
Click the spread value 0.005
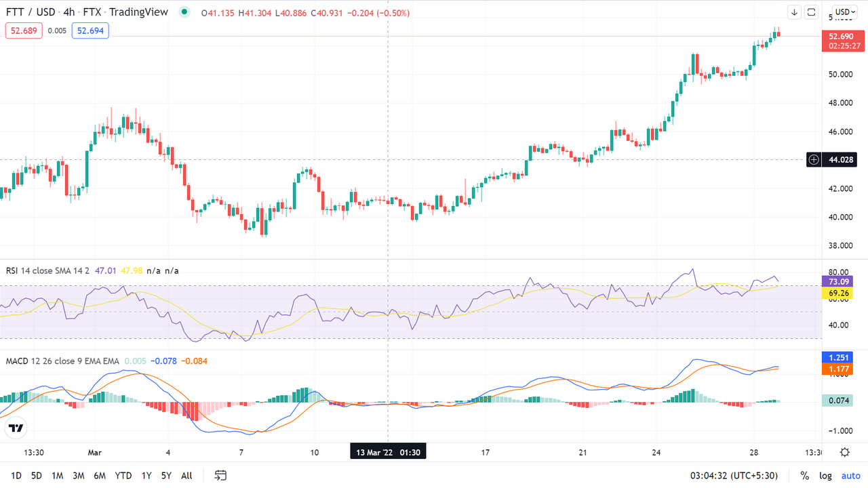[57, 30]
